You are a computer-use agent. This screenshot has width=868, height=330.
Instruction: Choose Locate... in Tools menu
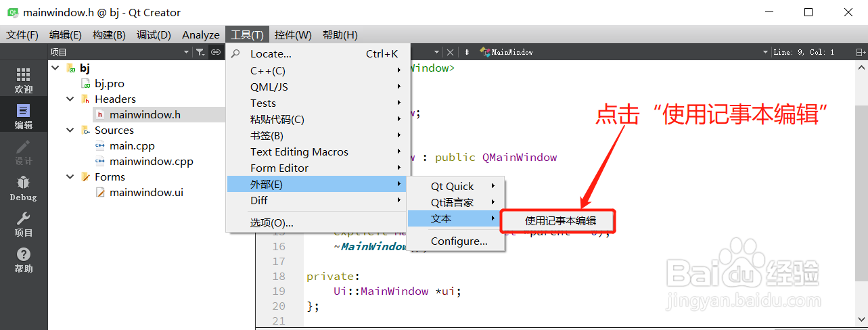click(x=317, y=54)
